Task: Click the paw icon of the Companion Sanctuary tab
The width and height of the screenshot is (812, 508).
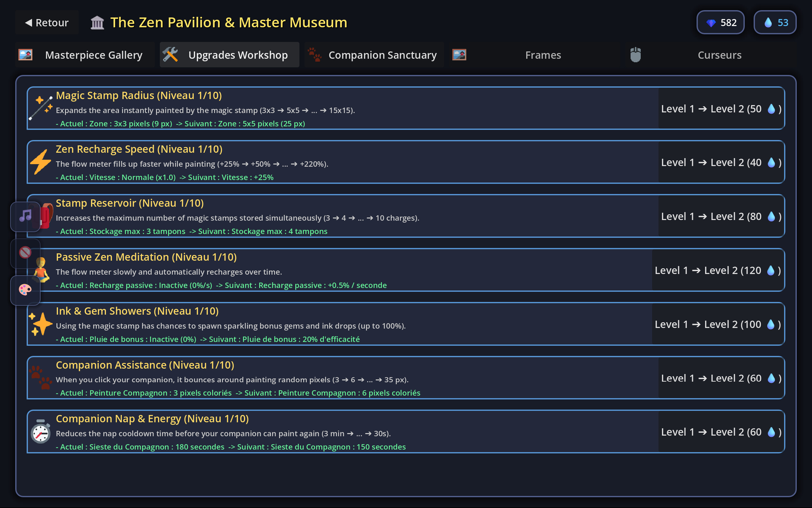Action: click(314, 55)
